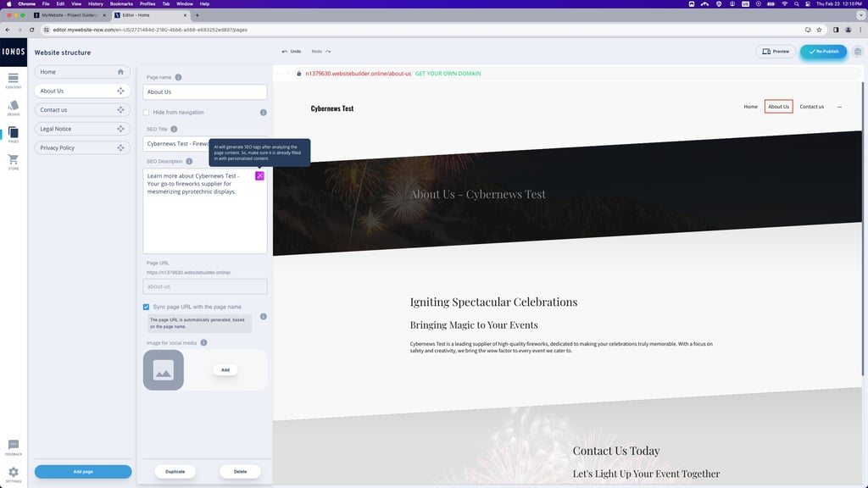Select the About Us page in website structure
The width and height of the screenshot is (868, 488).
point(82,91)
